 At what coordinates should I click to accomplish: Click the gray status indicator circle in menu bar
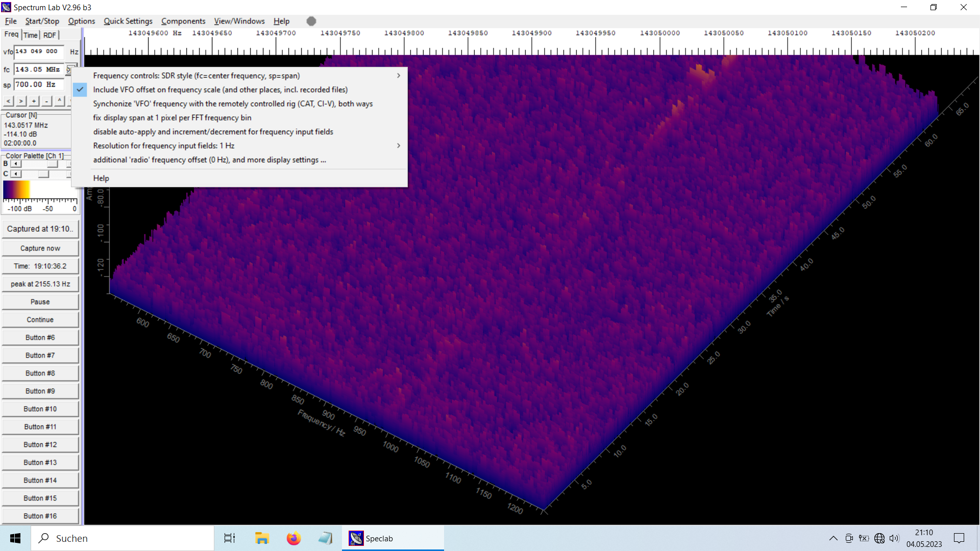(x=311, y=21)
